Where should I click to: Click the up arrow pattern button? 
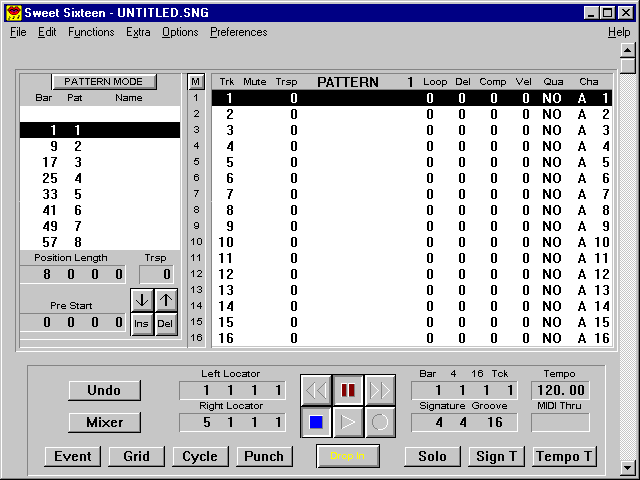[166, 300]
